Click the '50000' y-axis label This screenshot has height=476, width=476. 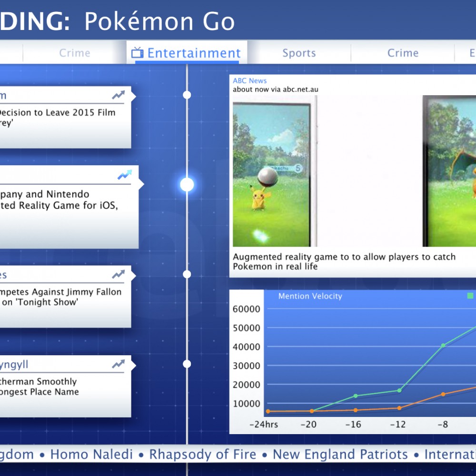coord(246,328)
